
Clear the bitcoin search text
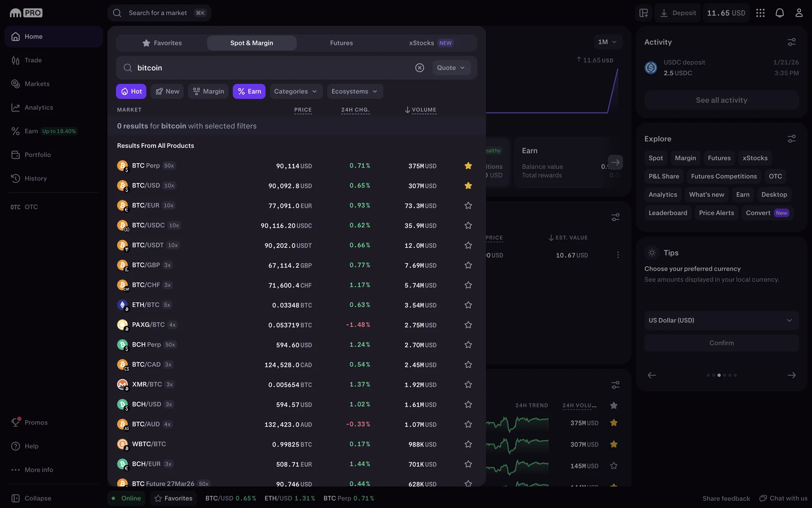[419, 68]
